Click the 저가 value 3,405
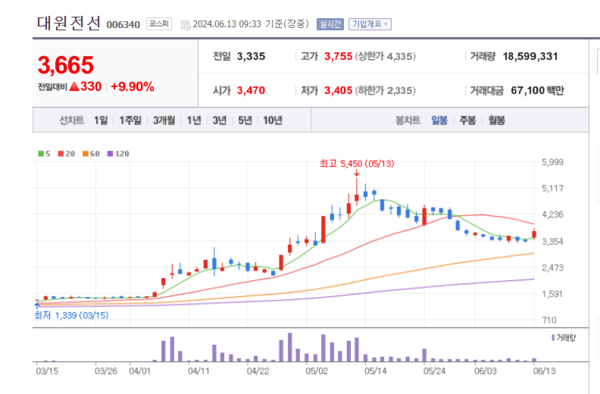This screenshot has height=394, width=600. (338, 91)
